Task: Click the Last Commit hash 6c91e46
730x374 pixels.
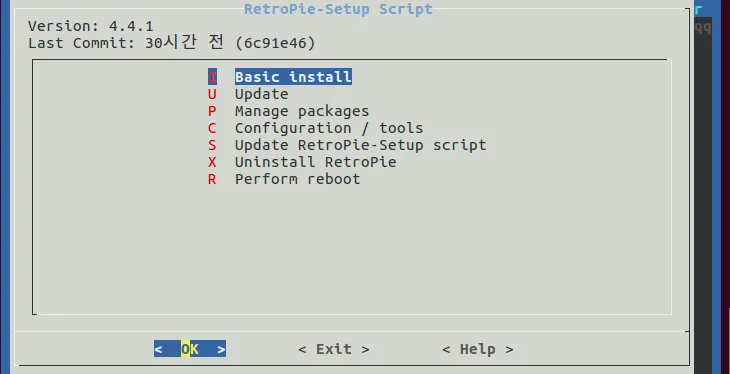Action: point(275,43)
